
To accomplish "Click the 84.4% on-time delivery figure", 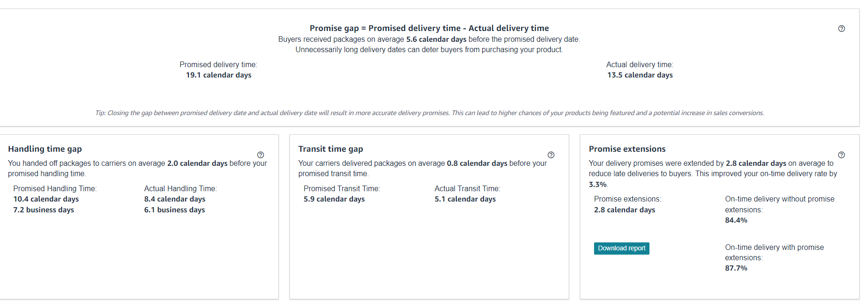I will 736,220.
